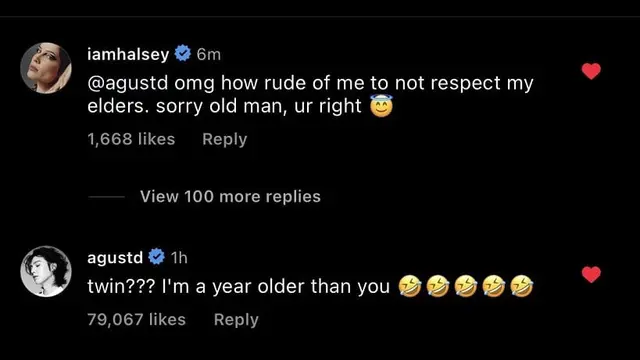
Task: View the 79,067 likes list
Action: tap(136, 320)
